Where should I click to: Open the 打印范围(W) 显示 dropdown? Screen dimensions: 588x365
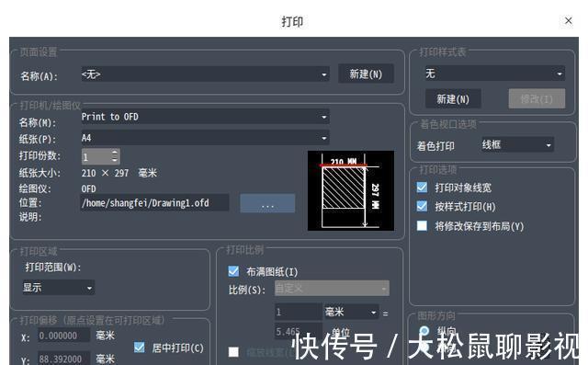[59, 288]
